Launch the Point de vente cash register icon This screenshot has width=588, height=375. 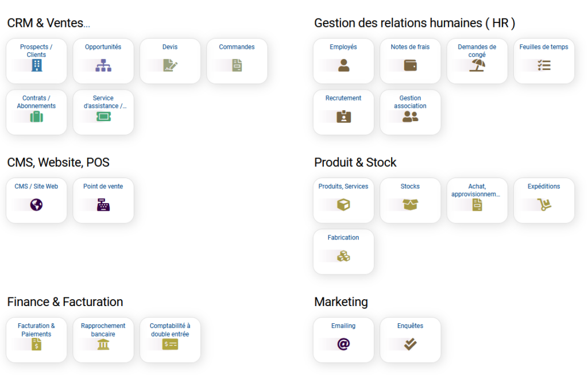pyautogui.click(x=103, y=205)
